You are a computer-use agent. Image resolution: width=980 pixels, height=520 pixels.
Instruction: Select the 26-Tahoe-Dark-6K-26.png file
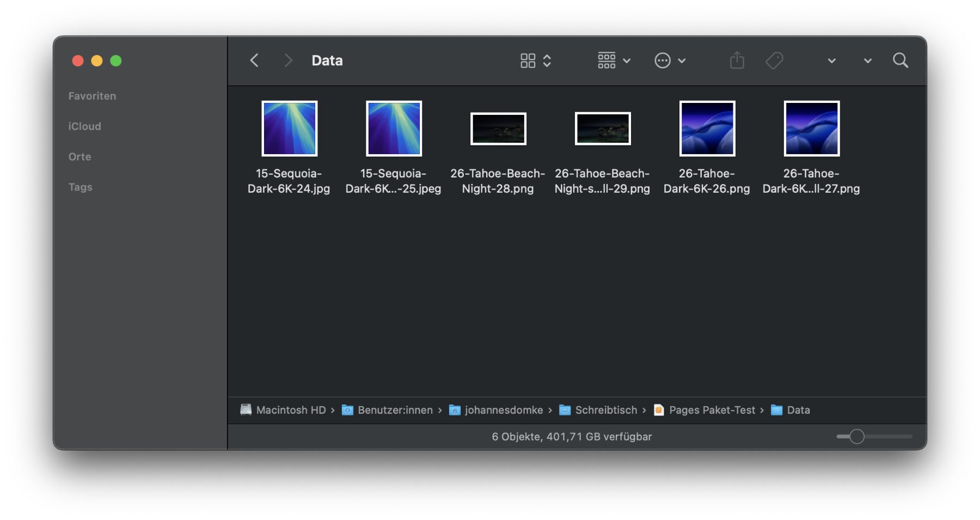707,129
